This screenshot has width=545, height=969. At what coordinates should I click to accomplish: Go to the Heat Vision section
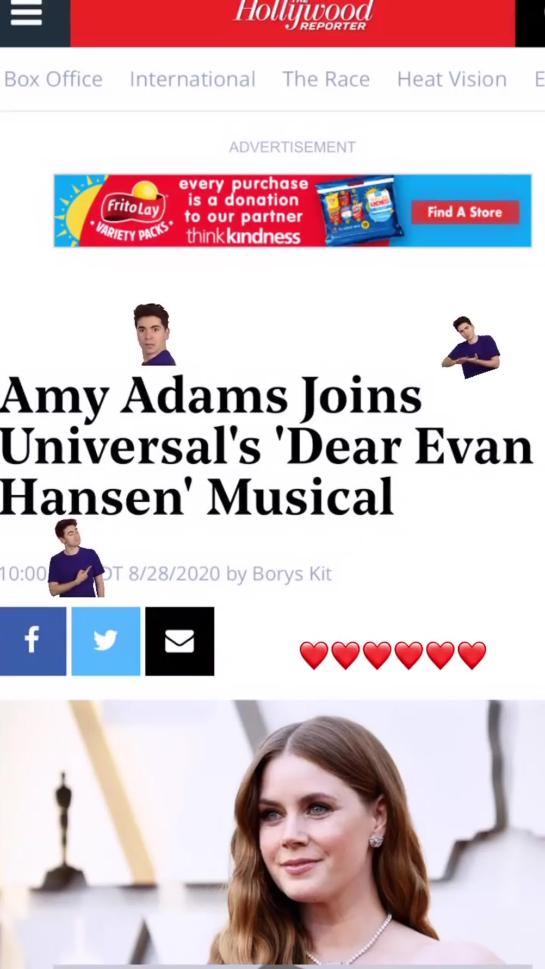click(452, 79)
